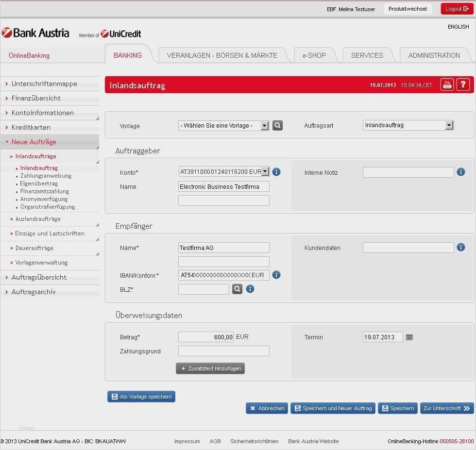Open the Termin calendar picker icon
Viewport: 476px width, 450px height.
click(x=409, y=337)
